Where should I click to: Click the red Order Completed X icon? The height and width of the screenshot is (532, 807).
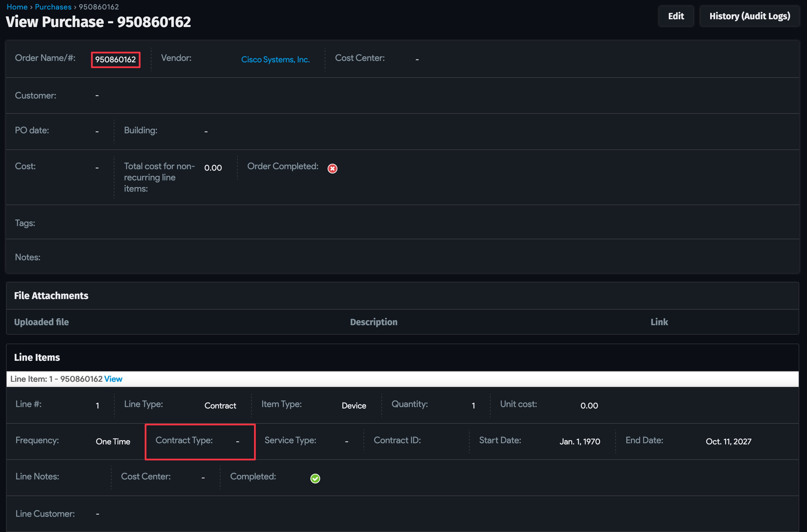click(332, 168)
